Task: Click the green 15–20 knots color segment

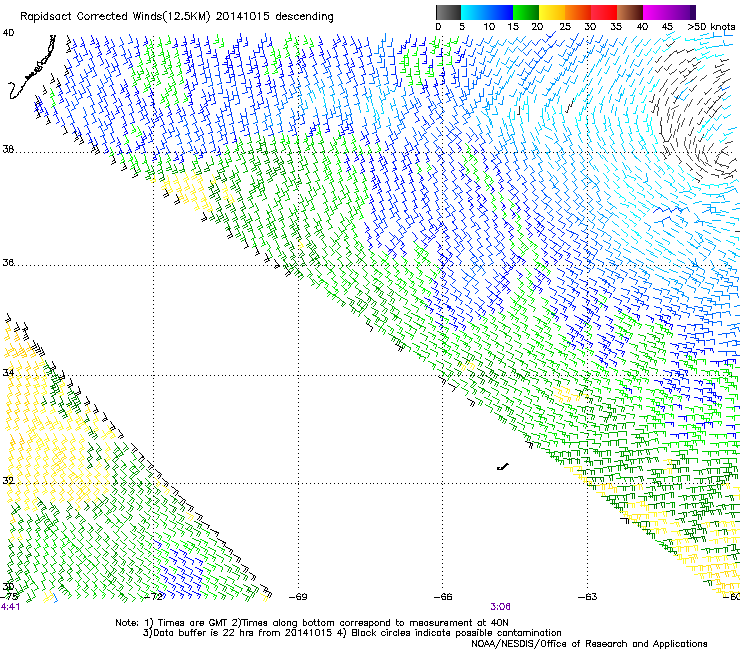Action: pos(526,12)
